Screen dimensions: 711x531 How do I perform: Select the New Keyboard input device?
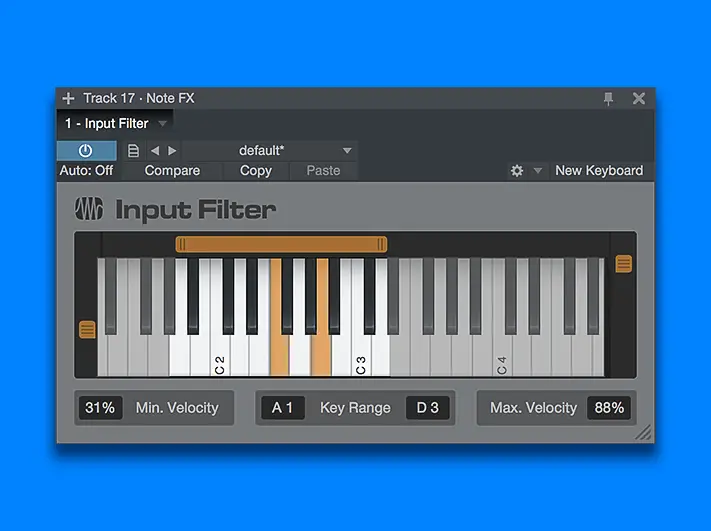pyautogui.click(x=599, y=171)
